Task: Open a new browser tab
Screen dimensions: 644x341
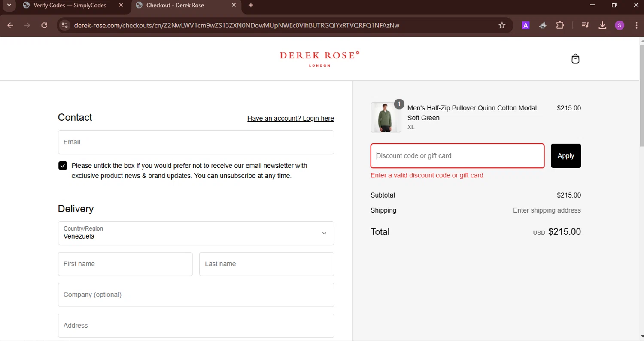Action: (x=251, y=5)
